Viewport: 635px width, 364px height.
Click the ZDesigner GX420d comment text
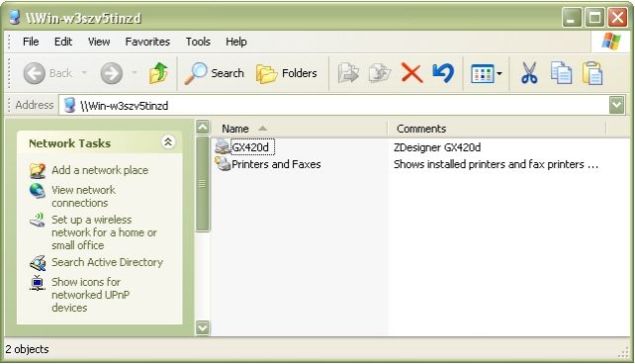point(437,147)
